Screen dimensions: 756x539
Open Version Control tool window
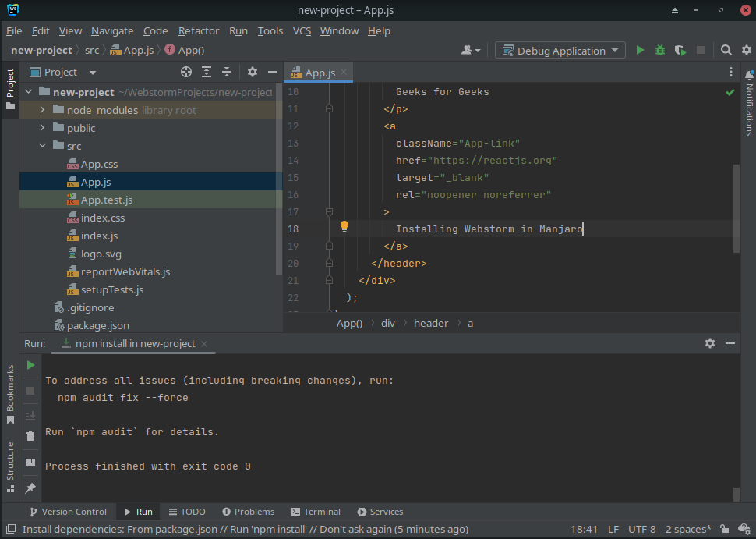click(68, 512)
